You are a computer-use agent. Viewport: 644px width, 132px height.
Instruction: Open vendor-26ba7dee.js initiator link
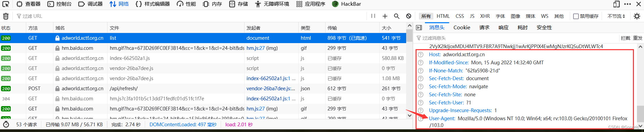pyautogui.click(x=271, y=89)
